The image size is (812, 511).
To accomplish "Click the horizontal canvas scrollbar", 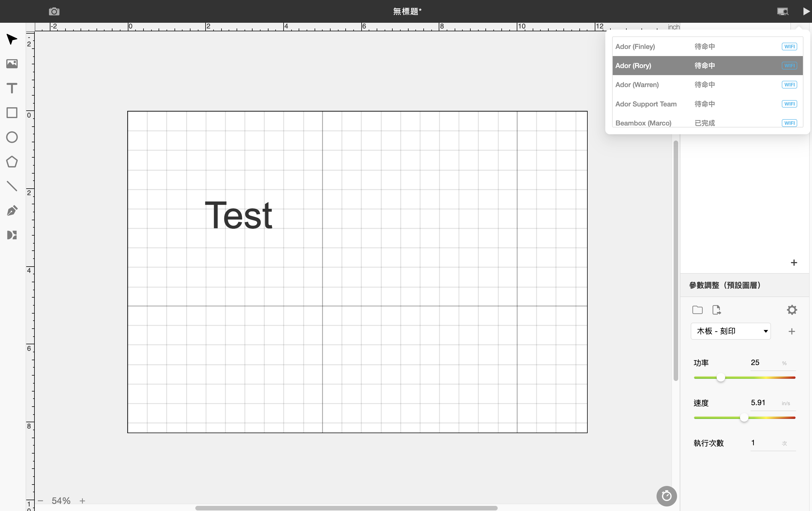I will (x=346, y=508).
